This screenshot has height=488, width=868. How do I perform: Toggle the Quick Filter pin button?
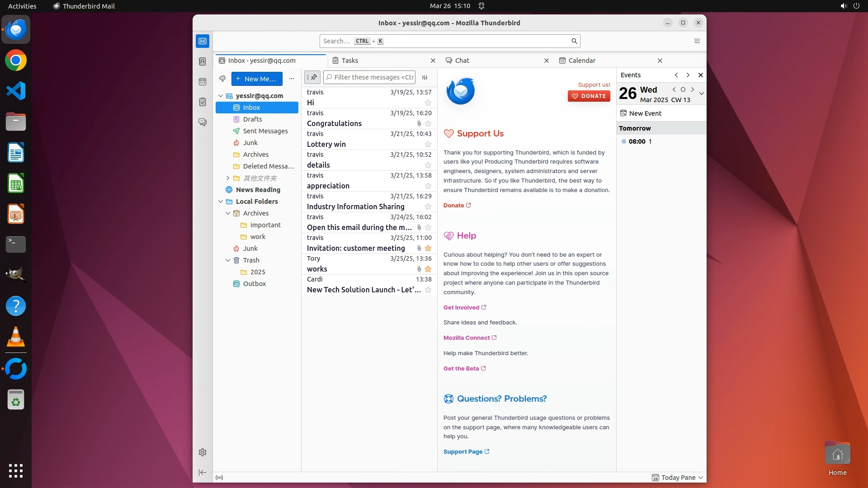[x=312, y=77]
